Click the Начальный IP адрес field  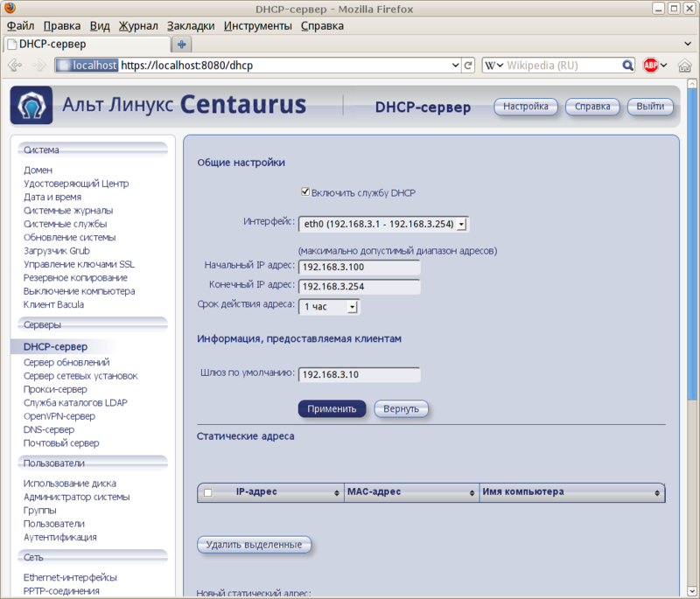point(360,268)
